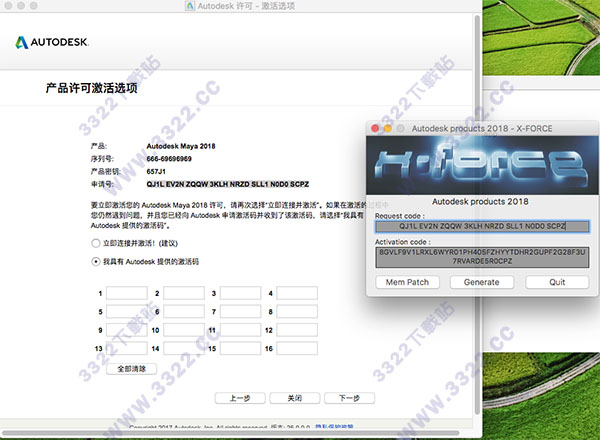Click the serial number 666-69696969
The image size is (600, 440).
169,159
